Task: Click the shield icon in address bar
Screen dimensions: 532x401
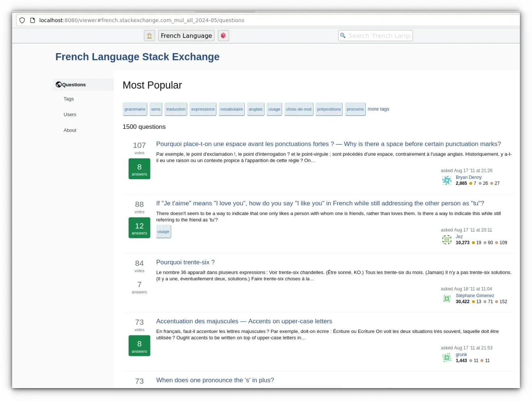Action: click(22, 20)
